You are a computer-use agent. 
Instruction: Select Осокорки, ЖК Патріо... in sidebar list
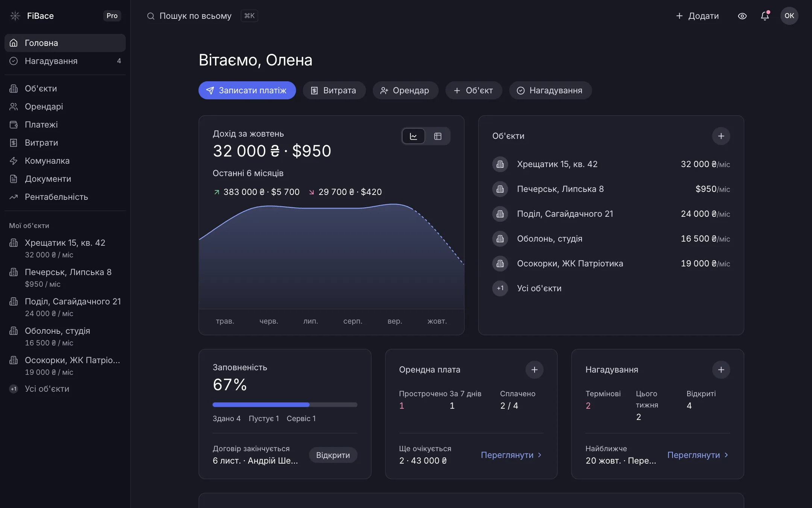(x=65, y=366)
